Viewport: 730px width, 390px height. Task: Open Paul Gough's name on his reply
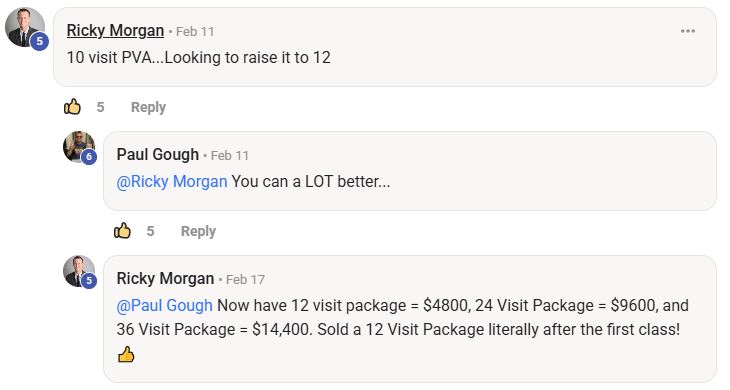click(157, 155)
